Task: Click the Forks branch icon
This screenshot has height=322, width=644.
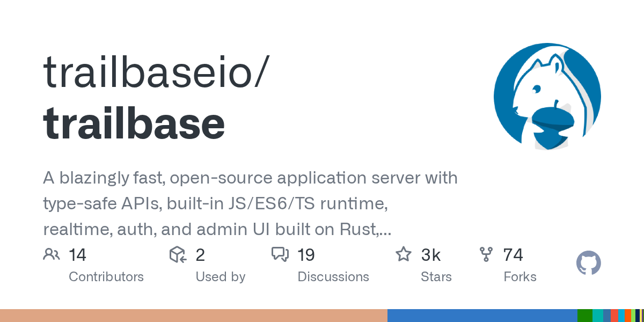Action: coord(486,254)
